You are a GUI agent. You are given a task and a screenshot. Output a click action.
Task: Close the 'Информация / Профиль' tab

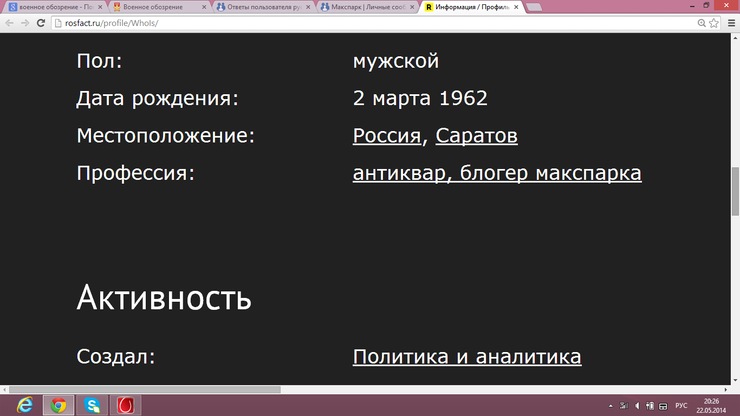(516, 7)
